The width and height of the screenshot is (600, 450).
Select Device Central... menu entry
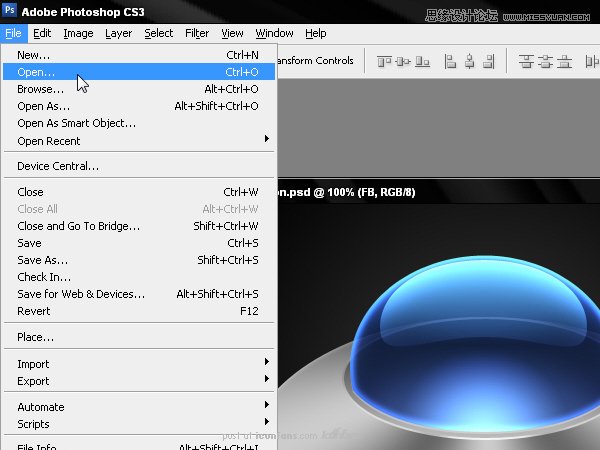coord(139,166)
